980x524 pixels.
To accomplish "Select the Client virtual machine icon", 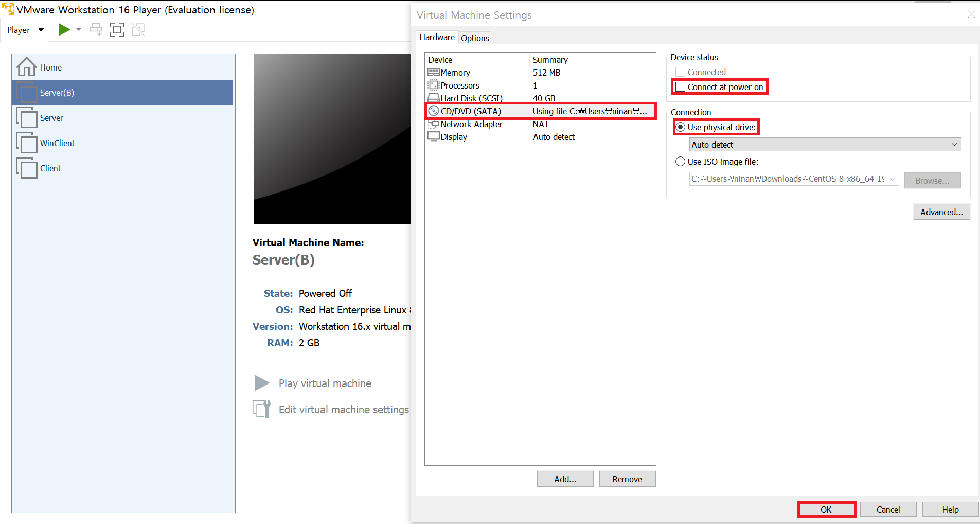I will coord(27,168).
